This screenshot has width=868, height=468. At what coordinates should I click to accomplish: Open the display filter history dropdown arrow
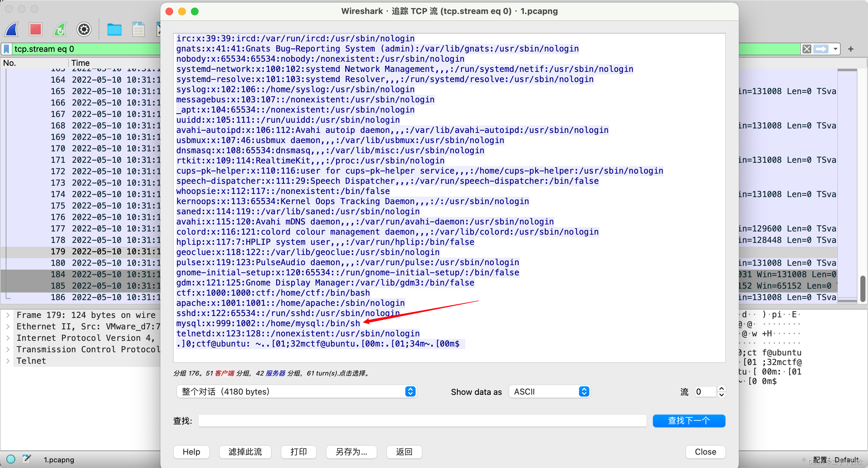click(x=835, y=49)
